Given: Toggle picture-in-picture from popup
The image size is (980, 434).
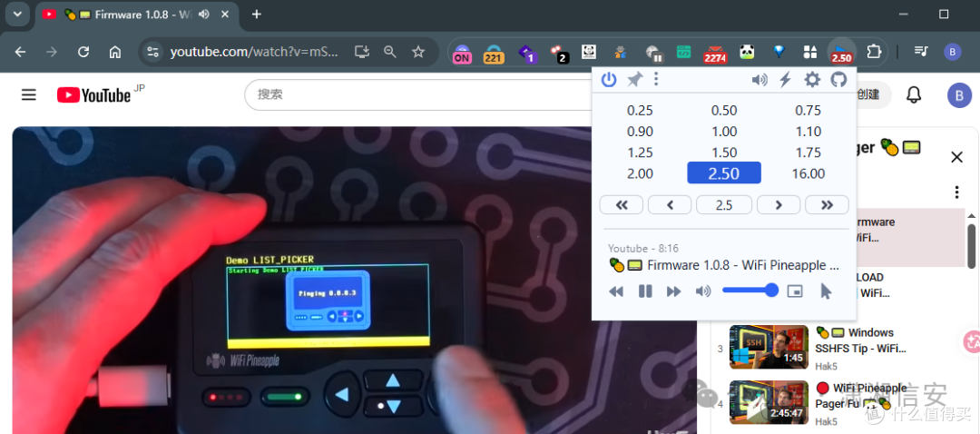Looking at the screenshot, I should 794,291.
